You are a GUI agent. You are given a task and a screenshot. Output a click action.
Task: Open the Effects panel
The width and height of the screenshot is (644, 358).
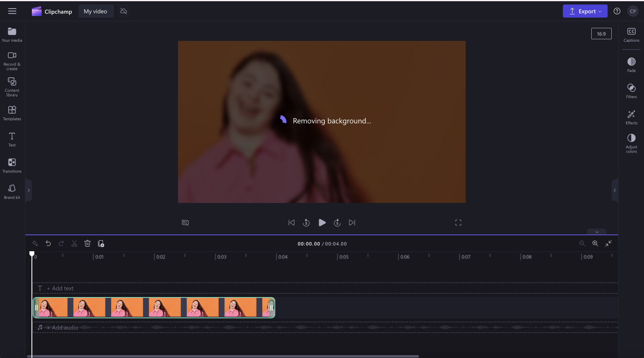coord(631,117)
